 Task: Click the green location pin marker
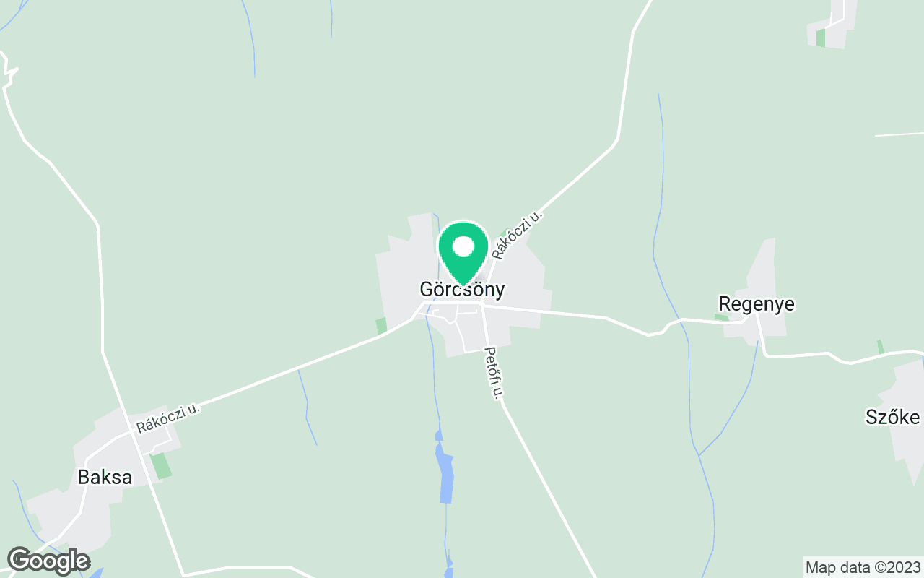(x=463, y=253)
